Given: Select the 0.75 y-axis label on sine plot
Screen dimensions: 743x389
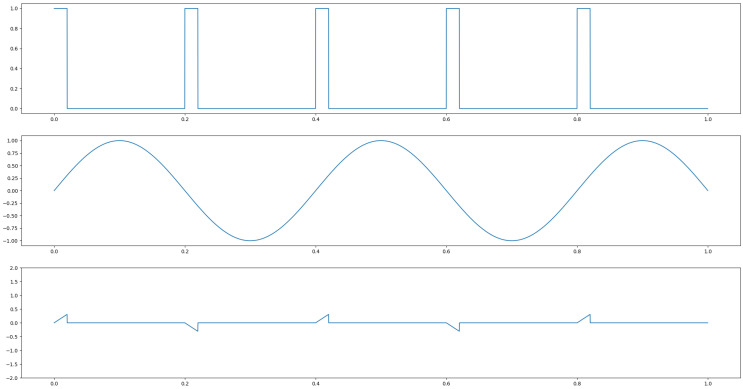Looking at the screenshot, I should click(x=12, y=153).
